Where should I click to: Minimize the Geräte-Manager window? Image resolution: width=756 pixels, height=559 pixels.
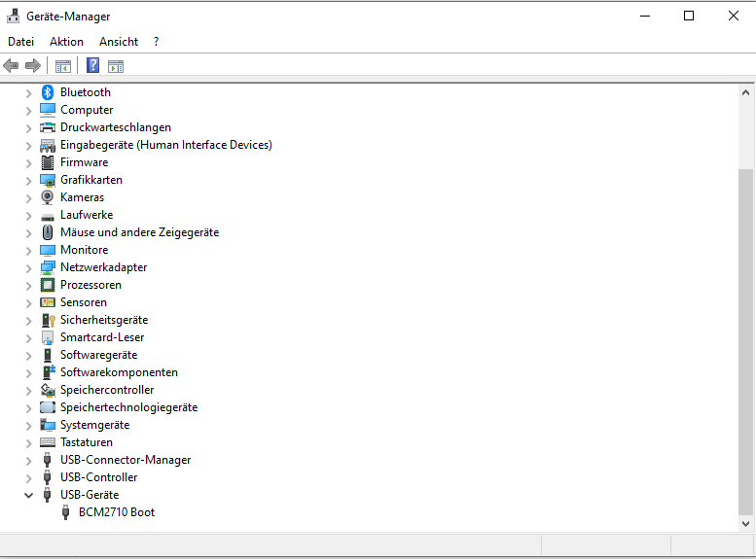(645, 16)
